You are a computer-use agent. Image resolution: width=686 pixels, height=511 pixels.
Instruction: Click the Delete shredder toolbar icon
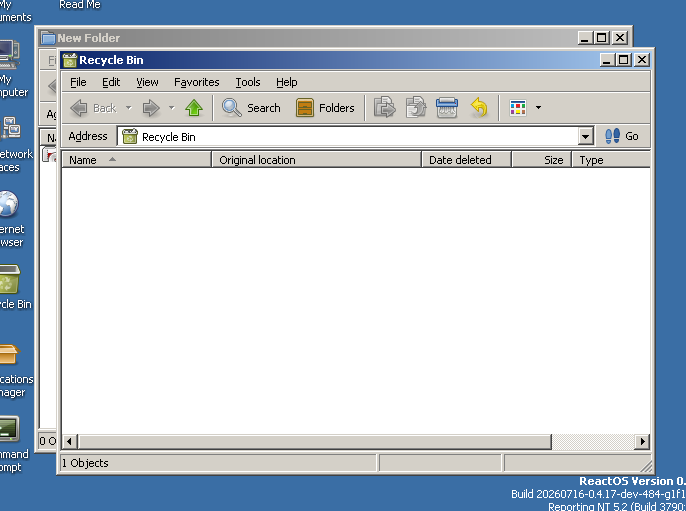pos(447,108)
